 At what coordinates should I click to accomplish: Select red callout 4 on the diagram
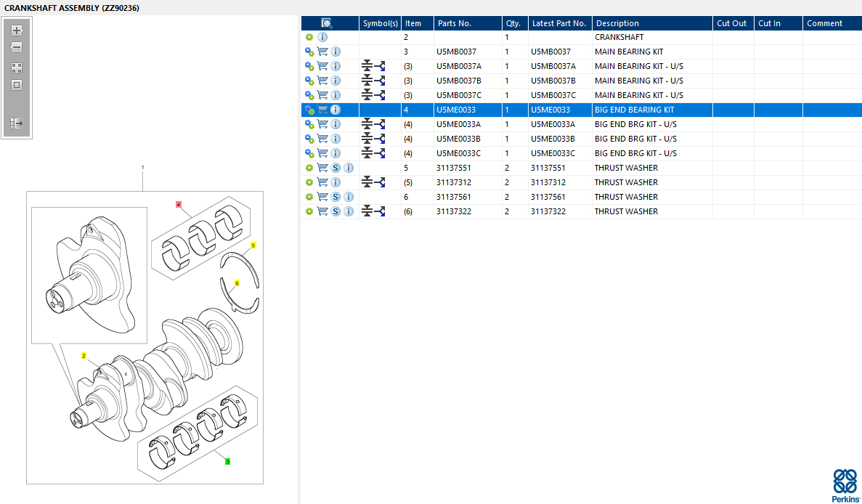(179, 205)
